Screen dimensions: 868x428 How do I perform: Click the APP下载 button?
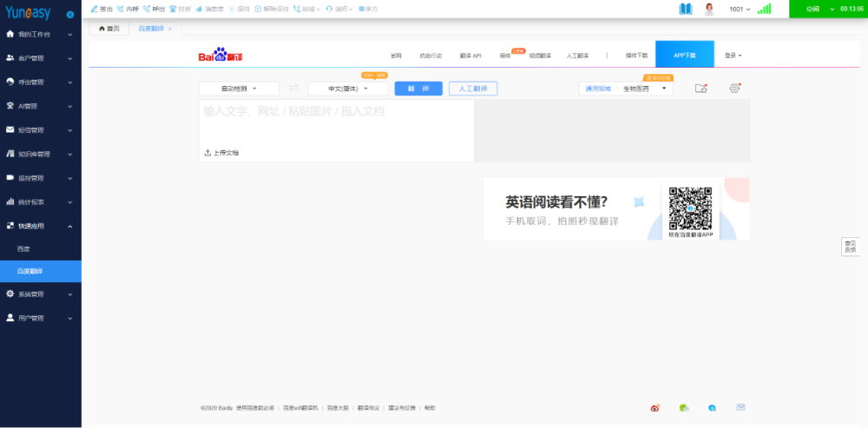[685, 55]
